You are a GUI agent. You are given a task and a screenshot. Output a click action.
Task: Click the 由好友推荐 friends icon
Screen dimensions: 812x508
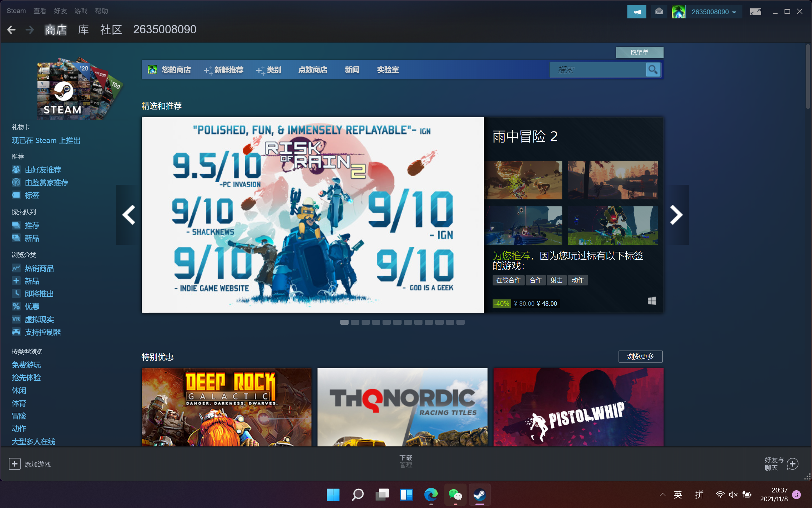point(16,170)
